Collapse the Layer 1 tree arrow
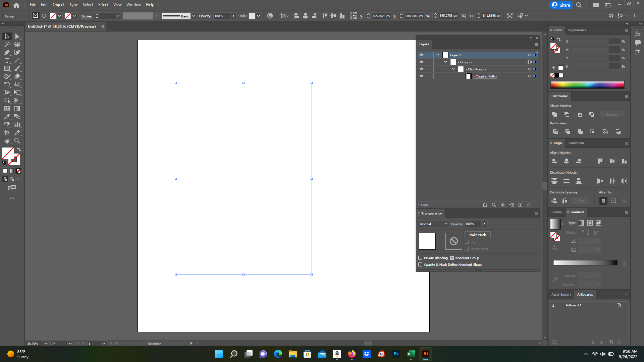The width and height of the screenshot is (644, 362). point(438,55)
